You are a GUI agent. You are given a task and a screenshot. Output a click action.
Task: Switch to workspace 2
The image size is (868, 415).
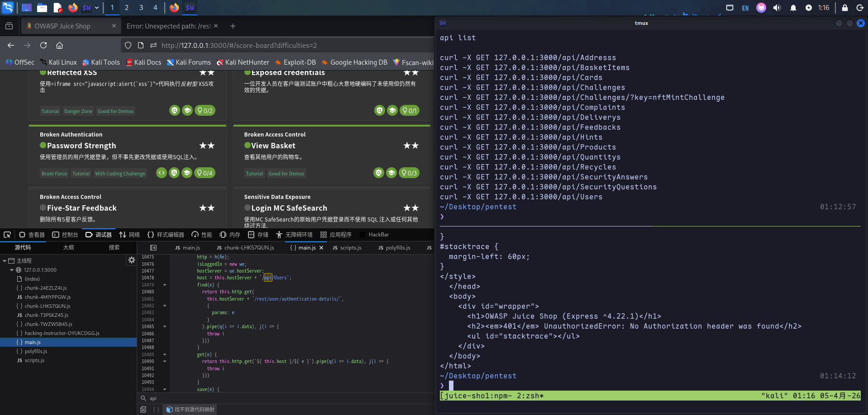tap(127, 8)
